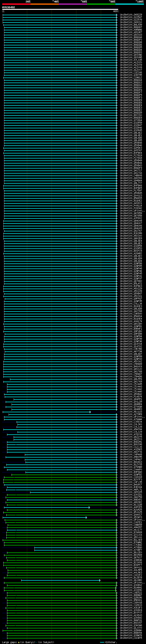
Task: Click the orange ~40% identity legend segment
Action: click(x=45, y=4)
